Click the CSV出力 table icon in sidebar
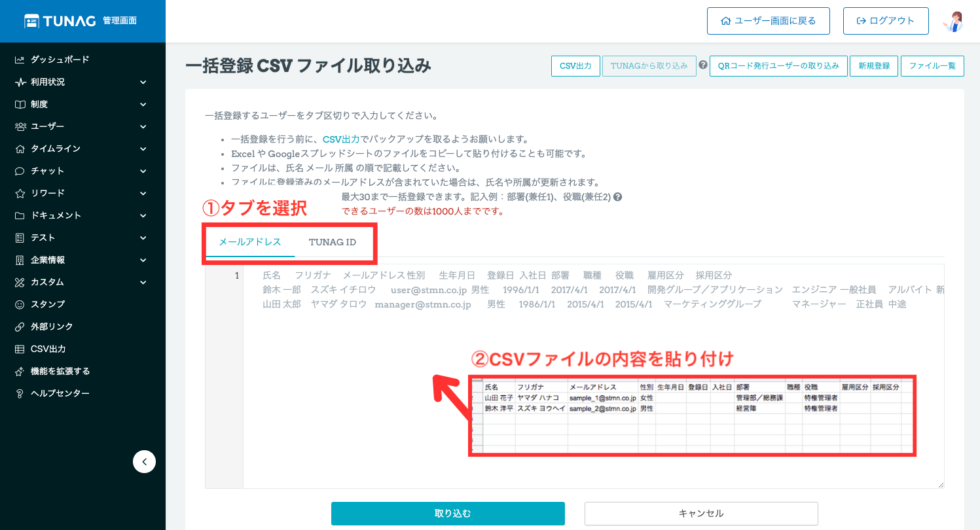This screenshot has height=530, width=980. (20, 349)
